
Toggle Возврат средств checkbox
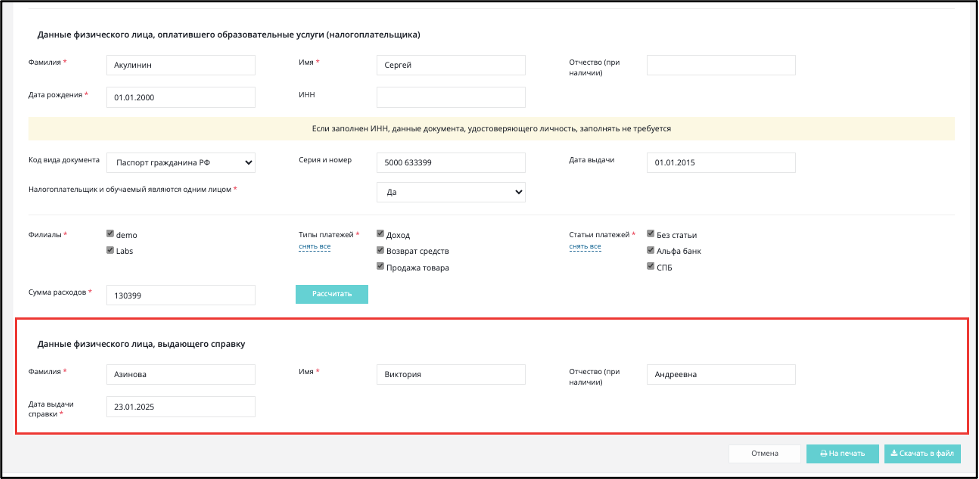(x=380, y=250)
